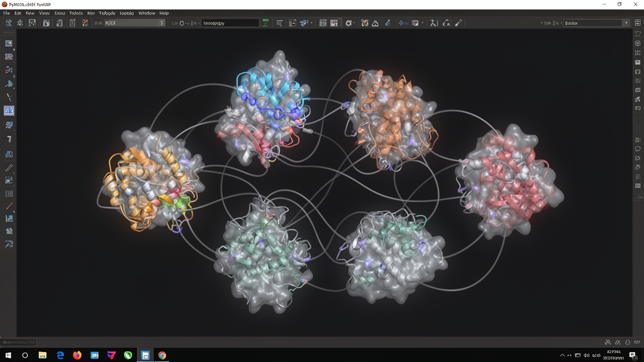Click the rotate arrow icon in the top toolbar
The height and width of the screenshot is (362, 644).
pyautogui.click(x=447, y=23)
